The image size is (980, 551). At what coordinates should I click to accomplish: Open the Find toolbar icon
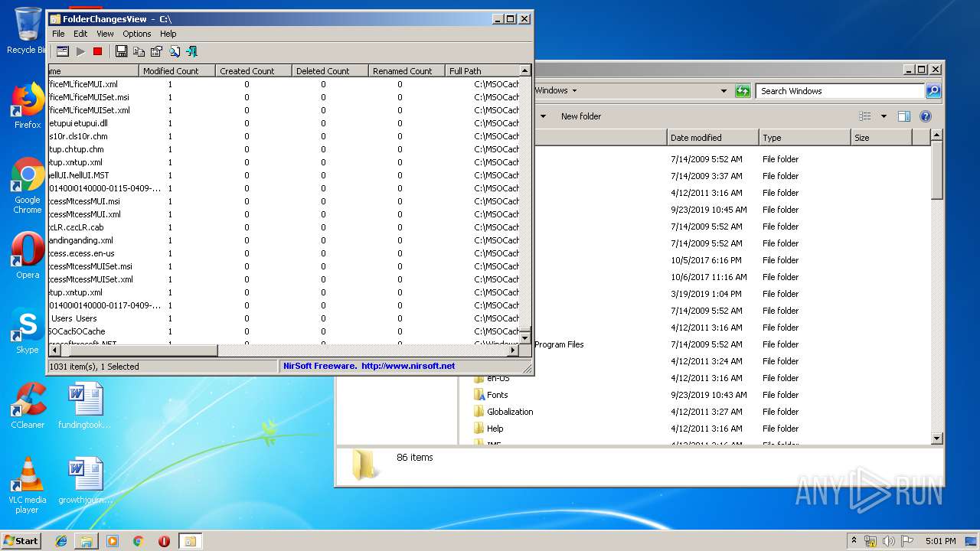point(175,51)
